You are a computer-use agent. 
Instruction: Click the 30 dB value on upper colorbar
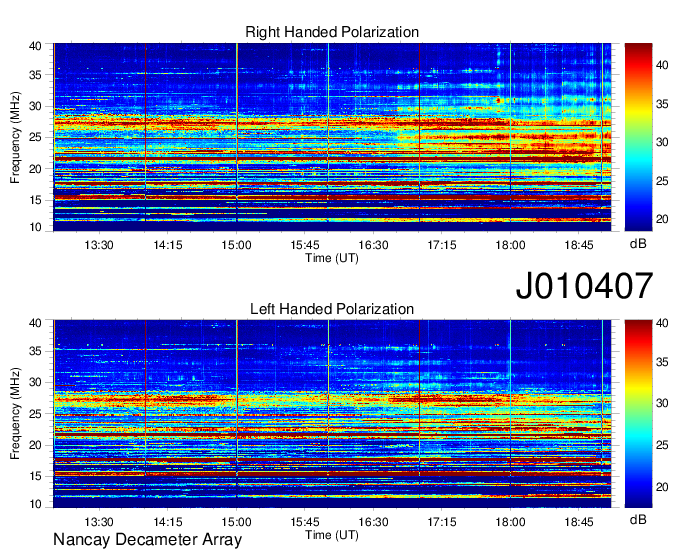662,142
